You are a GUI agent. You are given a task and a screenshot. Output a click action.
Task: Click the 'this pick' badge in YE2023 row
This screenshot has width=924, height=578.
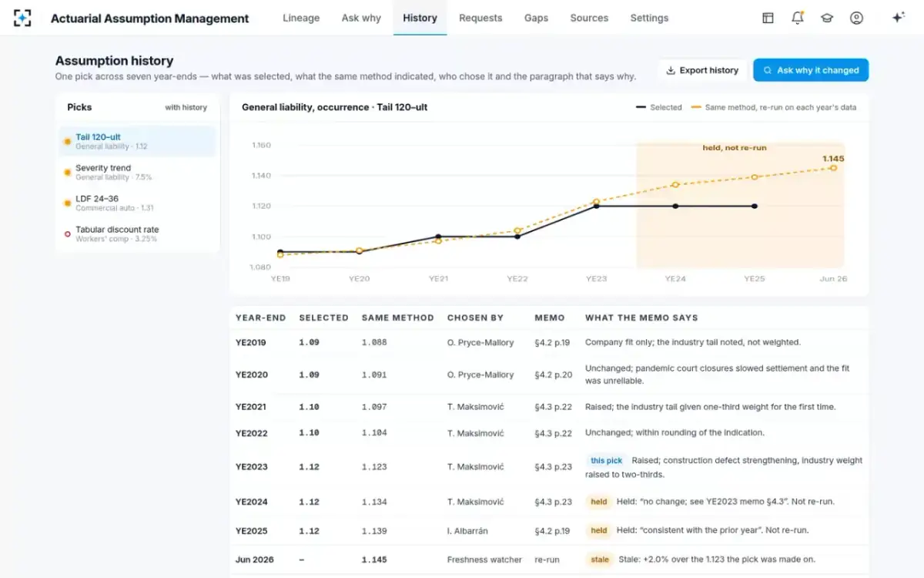tap(606, 461)
